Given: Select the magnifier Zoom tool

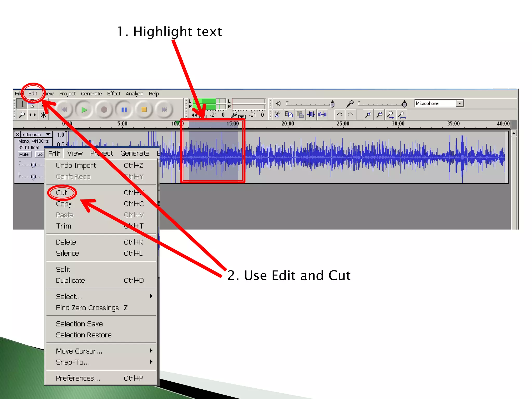Looking at the screenshot, I should 22,115.
